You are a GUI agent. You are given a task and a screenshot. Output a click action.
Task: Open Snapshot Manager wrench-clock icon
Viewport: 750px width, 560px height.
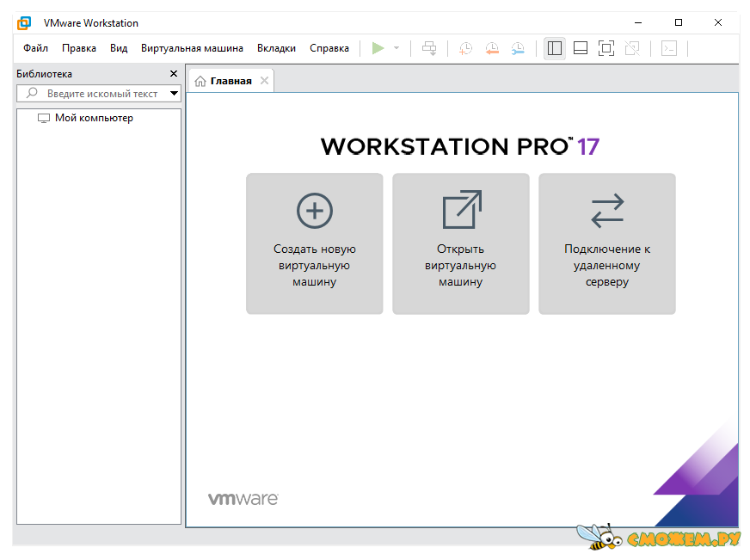[518, 48]
